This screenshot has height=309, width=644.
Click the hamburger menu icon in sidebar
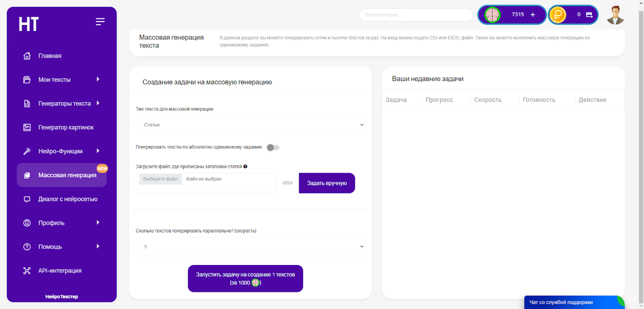pos(100,21)
